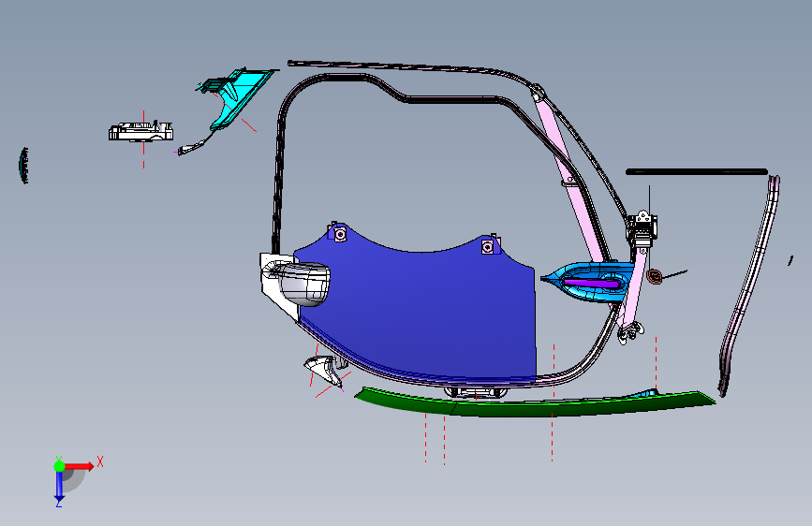
Task: Pick the small dark part at the far left
Action: click(23, 165)
